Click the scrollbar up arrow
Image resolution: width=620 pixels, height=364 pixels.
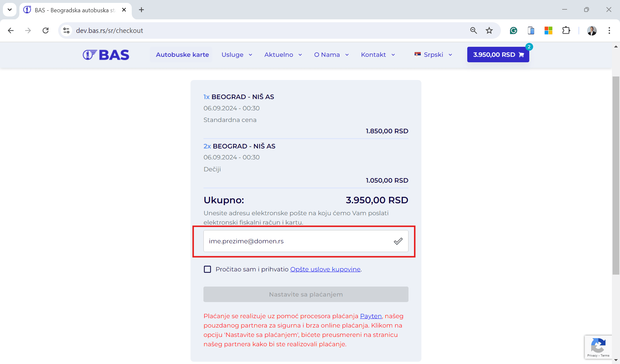click(616, 46)
